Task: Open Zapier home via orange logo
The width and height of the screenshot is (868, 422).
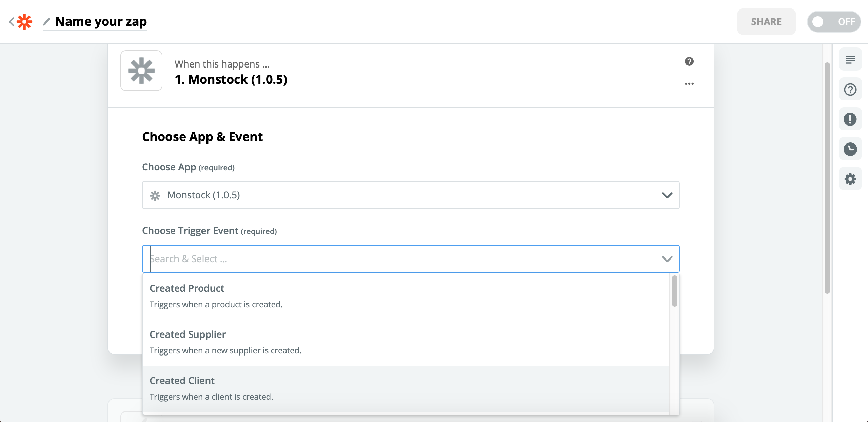Action: pos(24,22)
